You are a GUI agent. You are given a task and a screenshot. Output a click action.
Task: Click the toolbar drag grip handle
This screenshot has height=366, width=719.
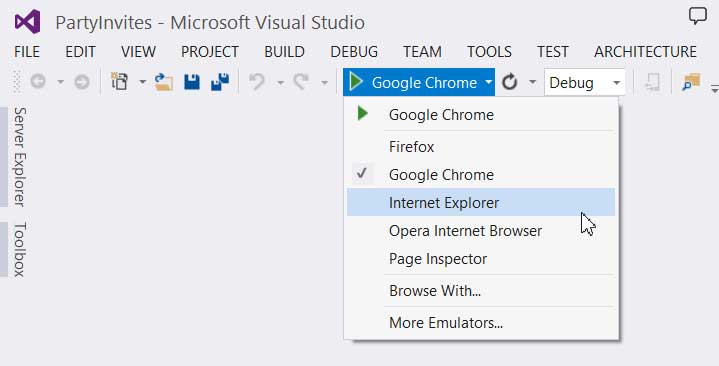coord(17,82)
